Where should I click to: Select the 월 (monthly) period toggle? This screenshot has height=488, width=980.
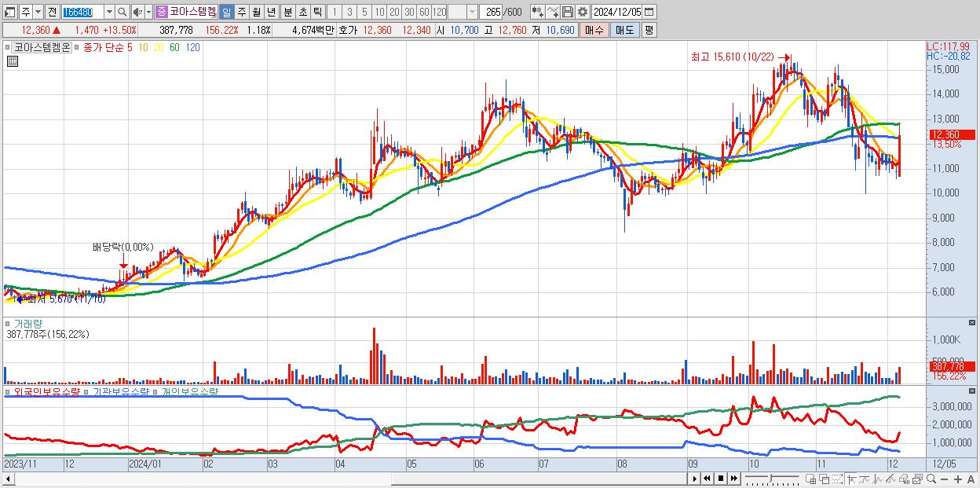pyautogui.click(x=256, y=13)
